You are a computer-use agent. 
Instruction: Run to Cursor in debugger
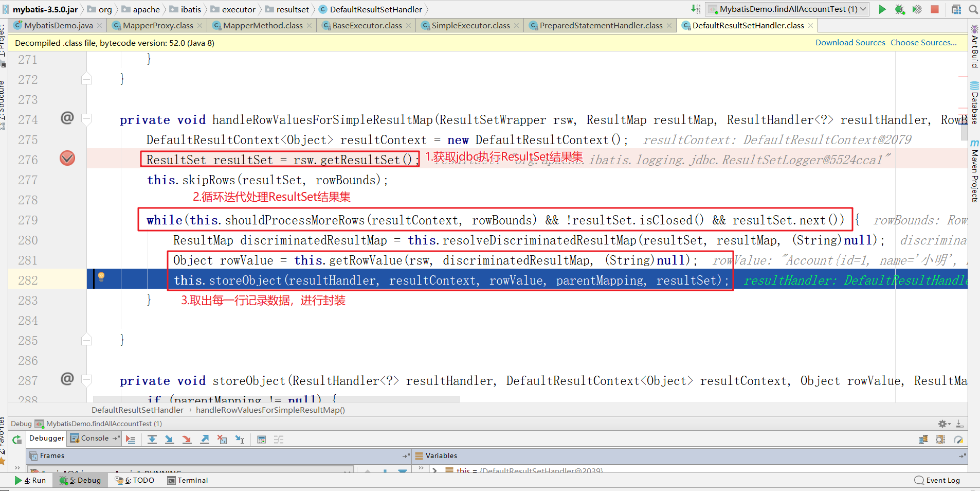pos(240,440)
